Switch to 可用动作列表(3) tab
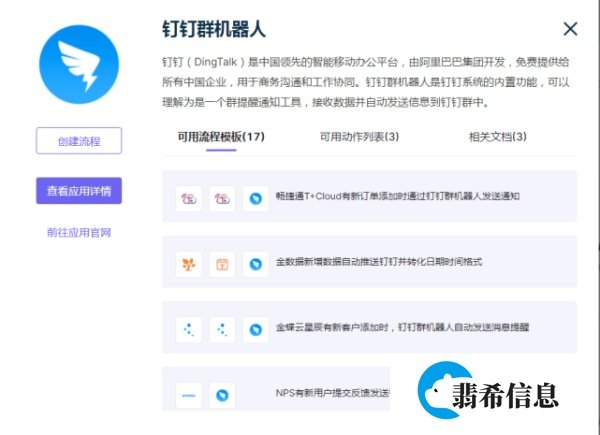600x435 pixels. click(359, 137)
